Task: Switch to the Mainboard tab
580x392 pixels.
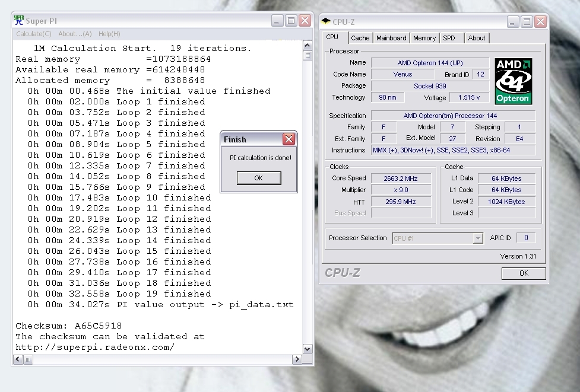Action: pyautogui.click(x=391, y=38)
